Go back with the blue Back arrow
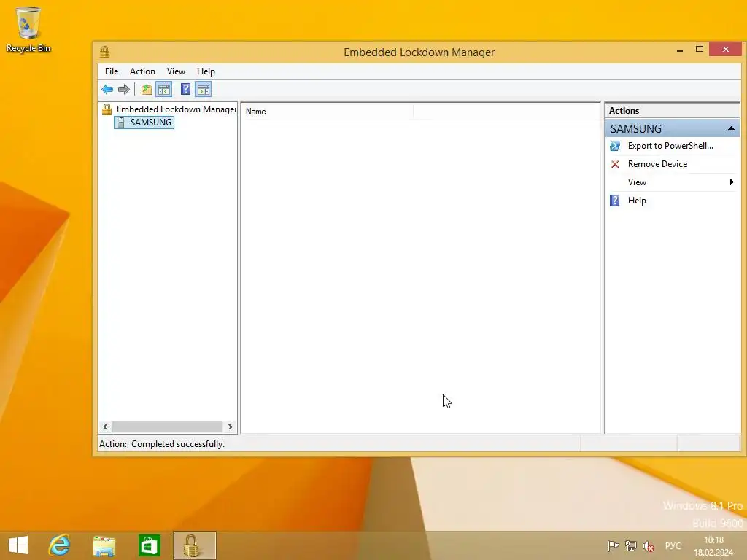This screenshot has height=560, width=747. point(107,89)
